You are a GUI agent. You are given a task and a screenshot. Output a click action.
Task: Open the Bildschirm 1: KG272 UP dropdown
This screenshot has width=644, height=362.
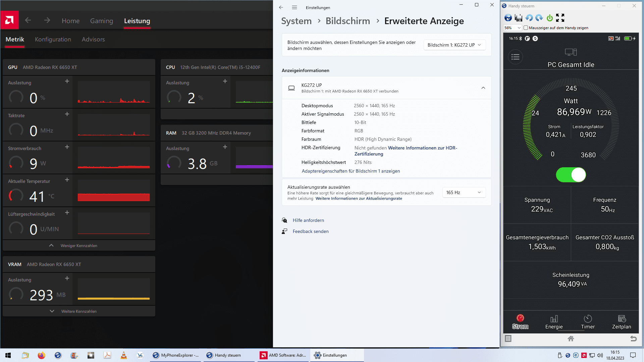[454, 45]
